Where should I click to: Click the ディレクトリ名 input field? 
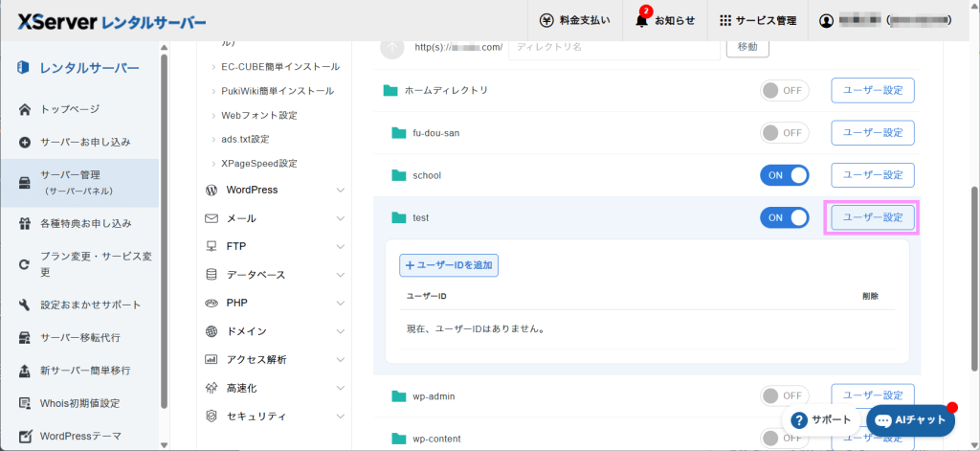pos(613,46)
